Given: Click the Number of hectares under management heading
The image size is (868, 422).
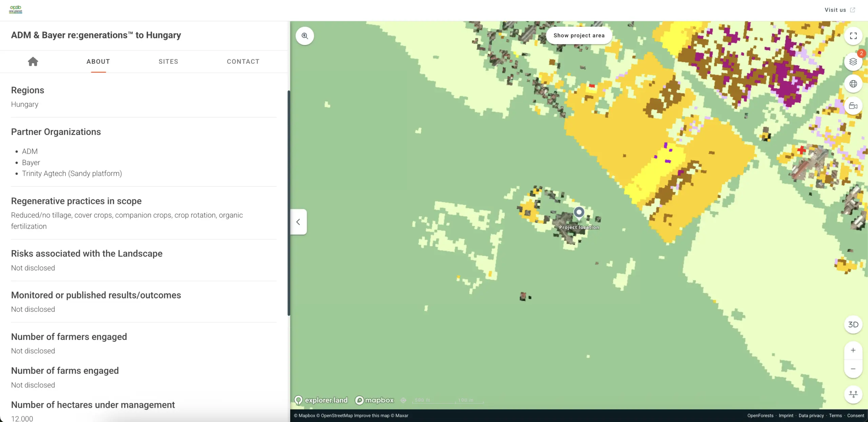Looking at the screenshot, I should pyautogui.click(x=93, y=405).
